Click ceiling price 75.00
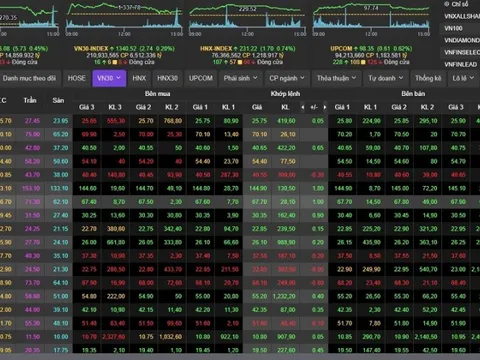This screenshot has height=360, width=480. click(32, 134)
